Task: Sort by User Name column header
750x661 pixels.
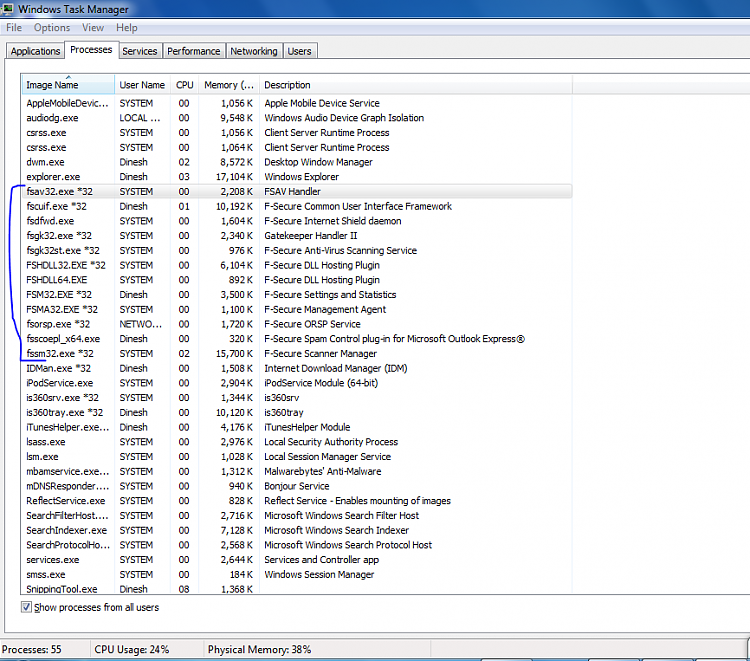Action: (x=143, y=85)
